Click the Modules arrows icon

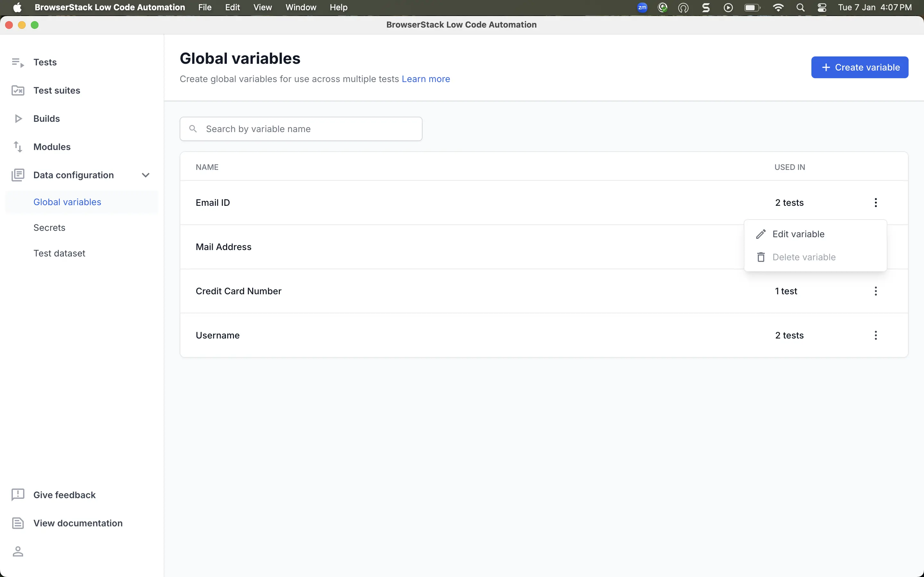click(x=18, y=147)
